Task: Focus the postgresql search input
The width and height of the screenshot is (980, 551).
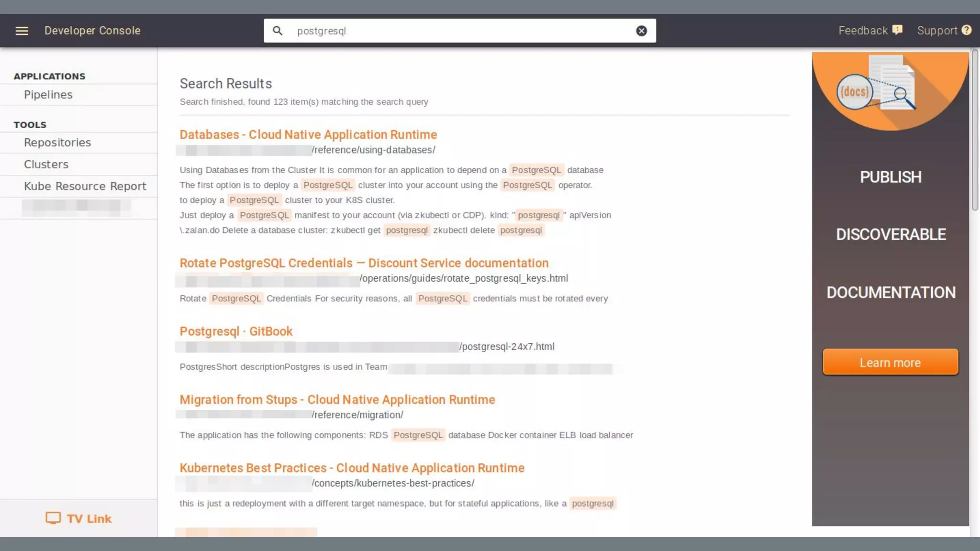Action: click(459, 31)
